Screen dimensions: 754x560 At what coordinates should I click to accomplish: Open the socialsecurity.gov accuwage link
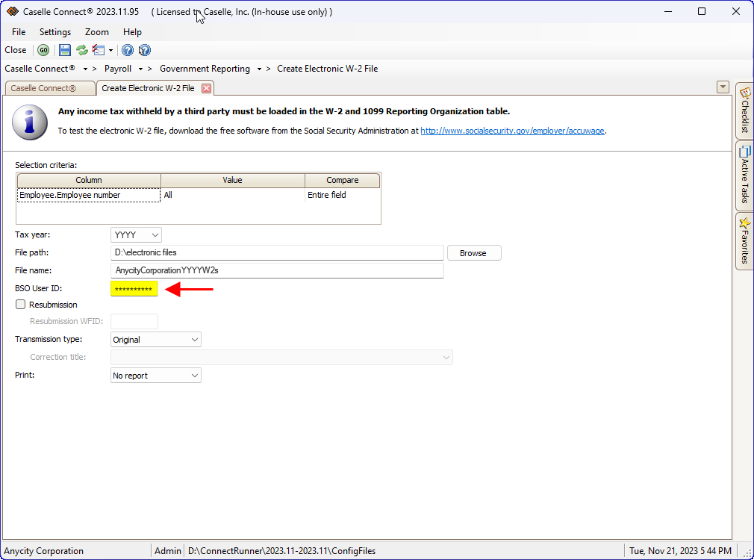point(513,130)
